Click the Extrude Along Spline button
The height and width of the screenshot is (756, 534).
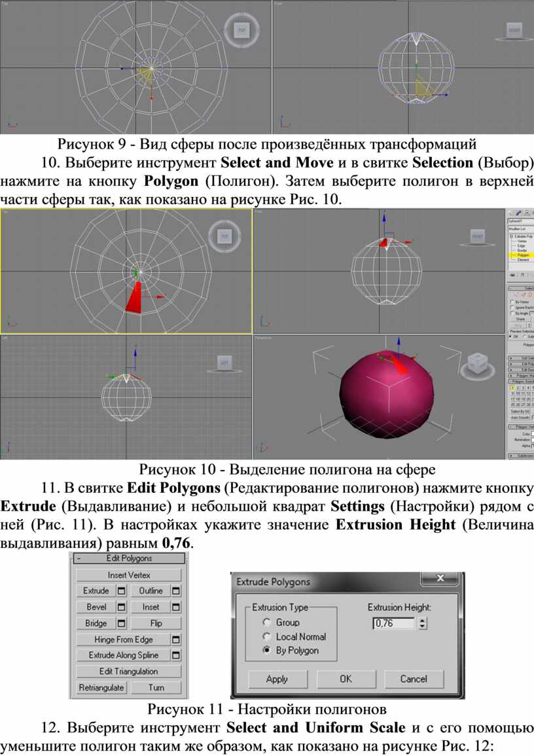[124, 655]
